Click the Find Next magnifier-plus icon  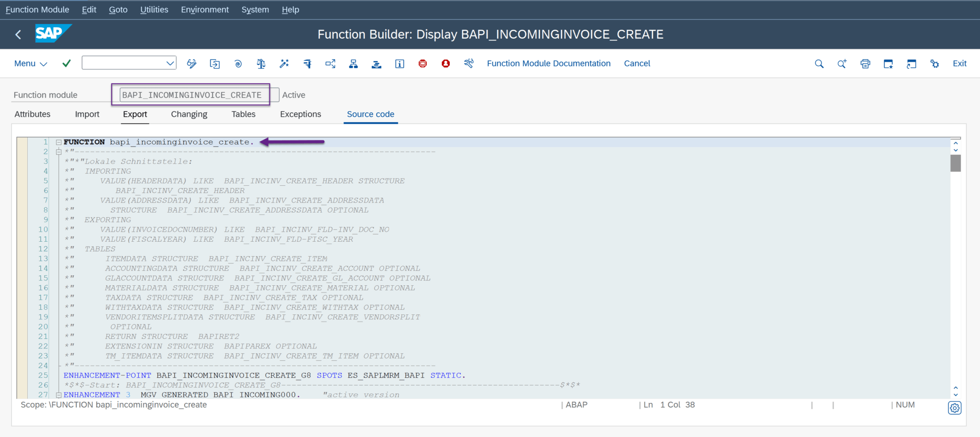(842, 63)
